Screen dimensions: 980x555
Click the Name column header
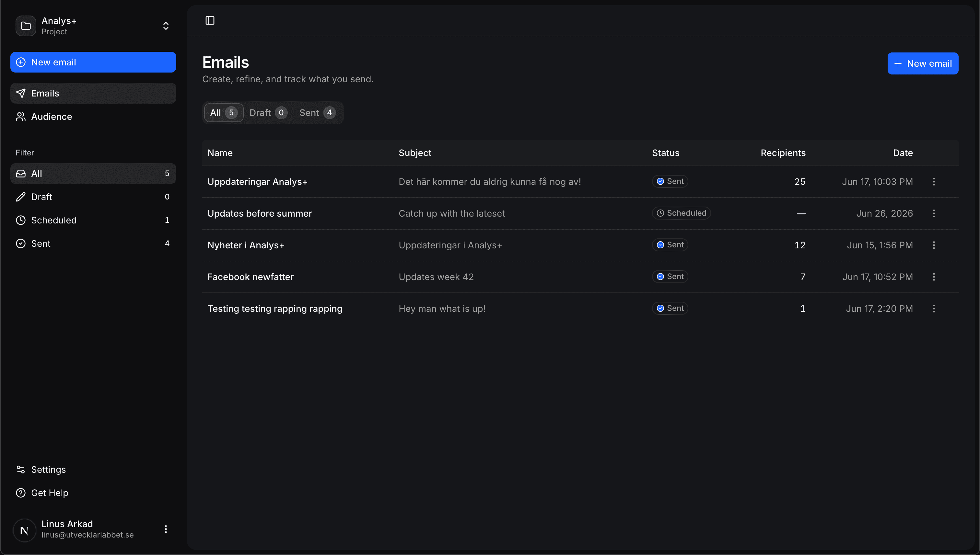click(220, 153)
